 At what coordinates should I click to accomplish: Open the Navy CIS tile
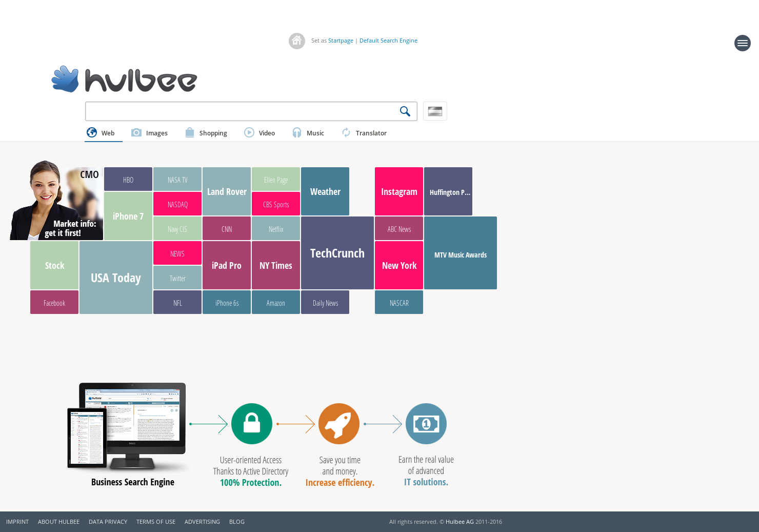point(177,228)
